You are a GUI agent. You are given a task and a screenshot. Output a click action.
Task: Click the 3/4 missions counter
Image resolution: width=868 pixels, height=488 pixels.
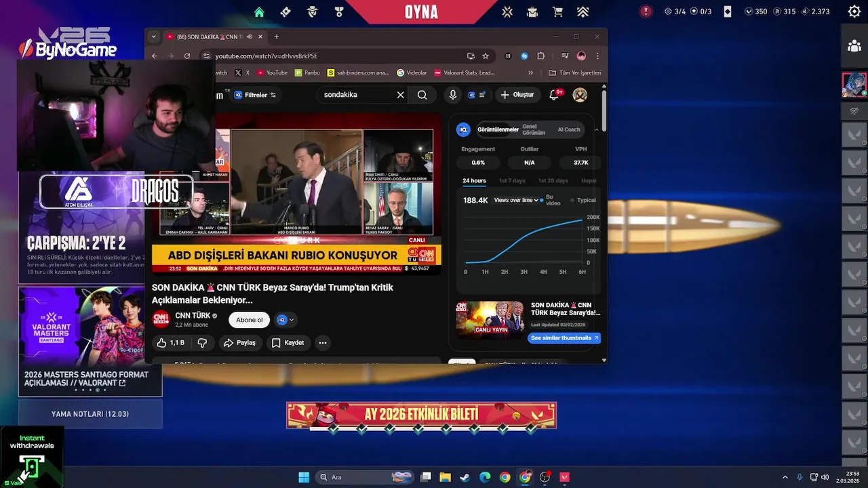point(675,12)
